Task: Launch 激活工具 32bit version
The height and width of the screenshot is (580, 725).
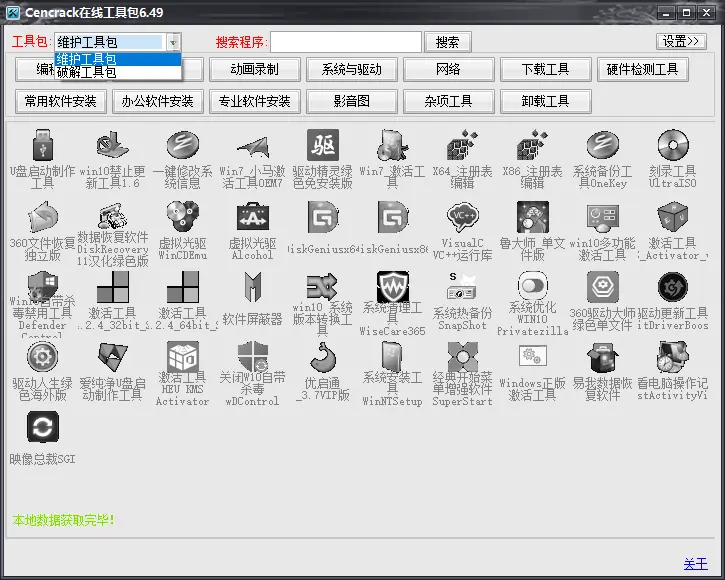Action: (112, 287)
